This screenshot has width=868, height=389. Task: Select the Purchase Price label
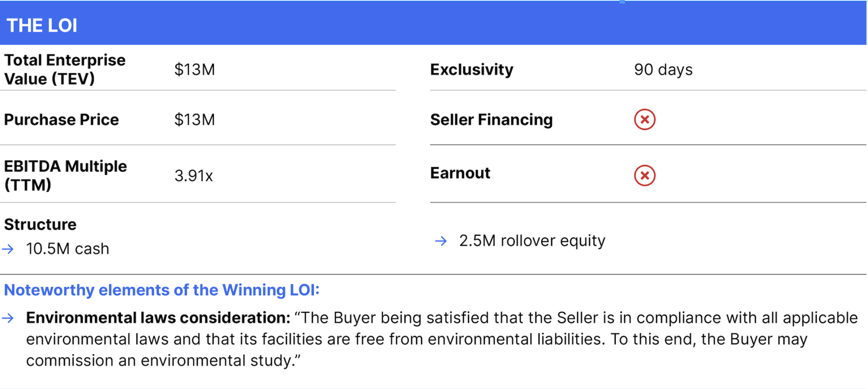[x=61, y=120]
